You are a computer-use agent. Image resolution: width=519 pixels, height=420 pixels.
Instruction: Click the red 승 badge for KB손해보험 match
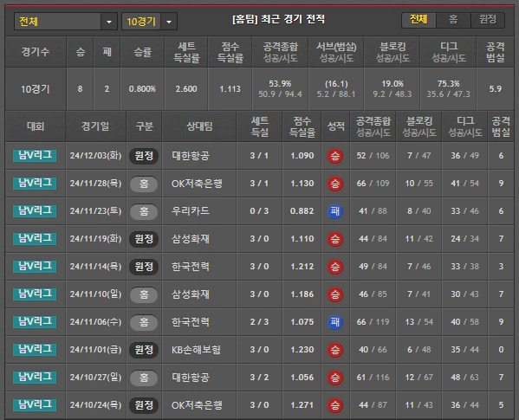coord(335,350)
